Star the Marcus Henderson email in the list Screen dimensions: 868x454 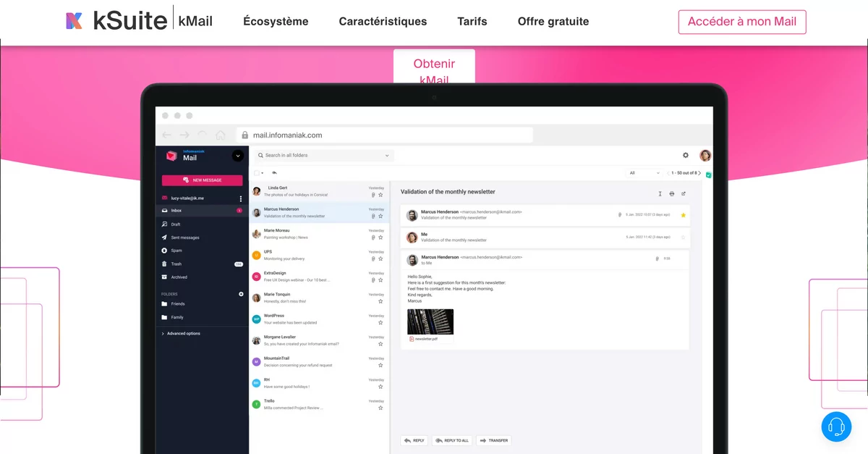click(380, 217)
